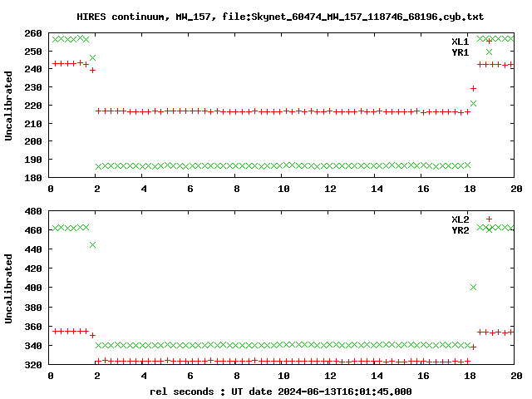Click the YR1 legend label
The image size is (532, 399).
(x=460, y=52)
